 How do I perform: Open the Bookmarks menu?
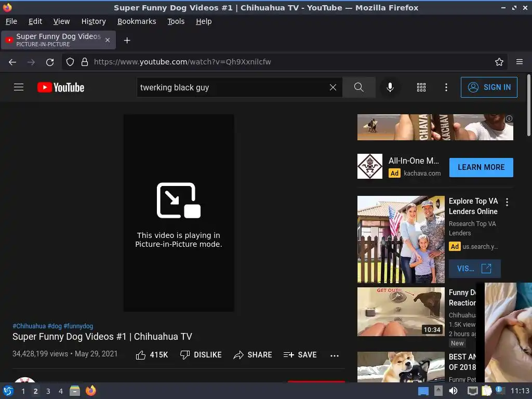137,21
